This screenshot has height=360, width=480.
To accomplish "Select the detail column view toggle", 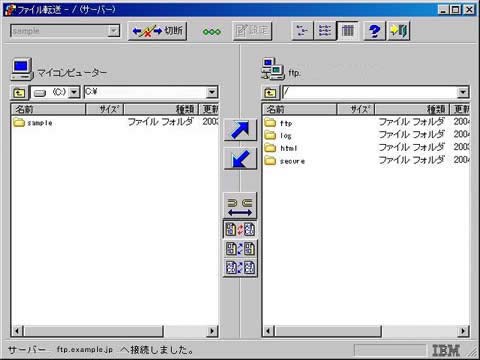I will 347,31.
